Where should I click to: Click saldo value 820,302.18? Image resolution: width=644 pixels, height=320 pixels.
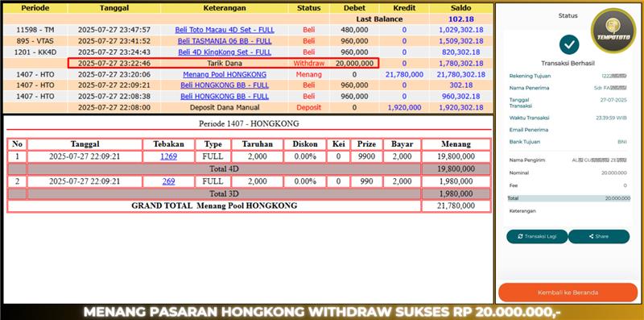coord(460,52)
